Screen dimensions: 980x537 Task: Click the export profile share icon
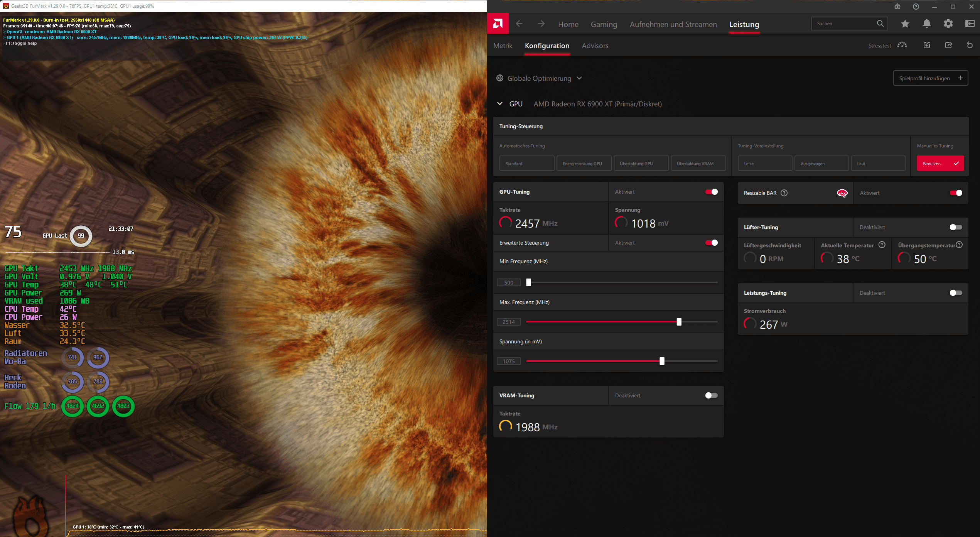[x=948, y=45]
